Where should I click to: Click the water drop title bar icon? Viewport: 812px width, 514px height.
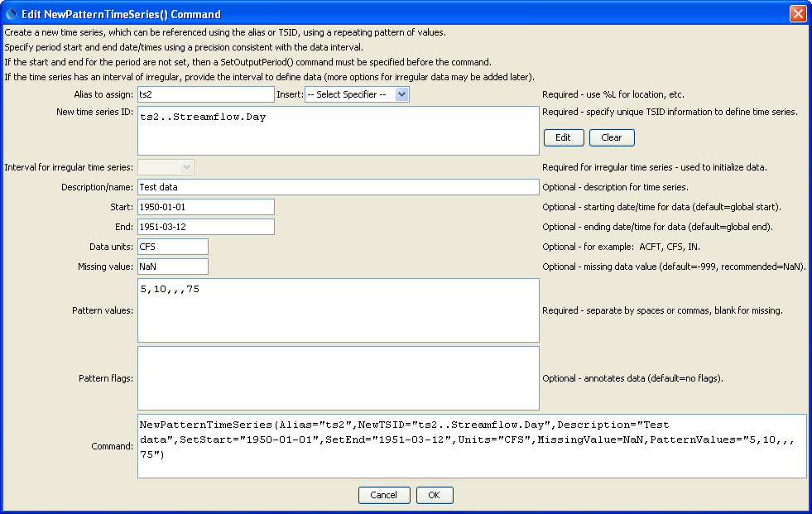11,14
